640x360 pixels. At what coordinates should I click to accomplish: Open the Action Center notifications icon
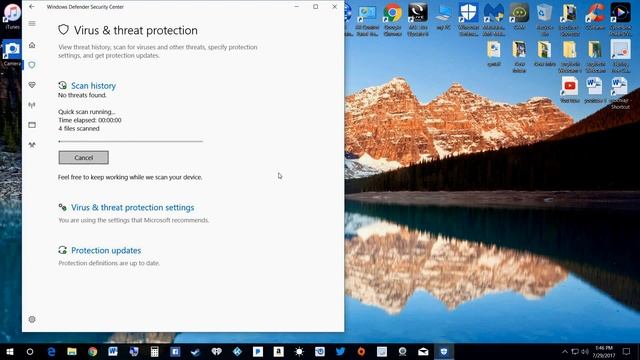click(x=626, y=351)
